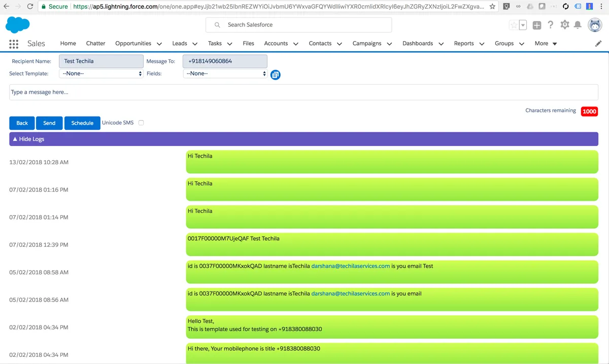The width and height of the screenshot is (609, 364).
Task: Click the browser address bar URL
Action: 278,7
